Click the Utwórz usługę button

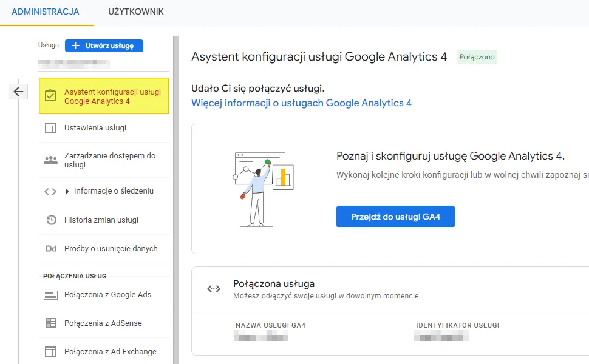tap(104, 45)
